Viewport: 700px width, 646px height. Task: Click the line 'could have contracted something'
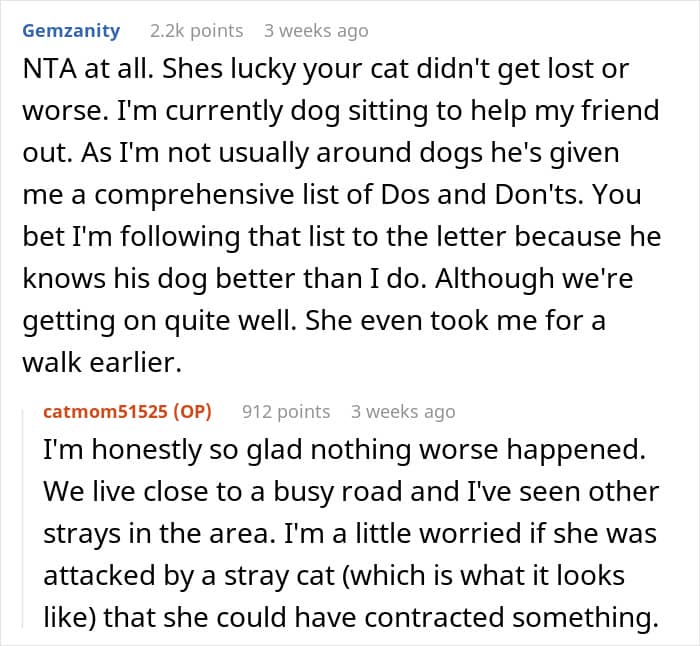(x=351, y=617)
